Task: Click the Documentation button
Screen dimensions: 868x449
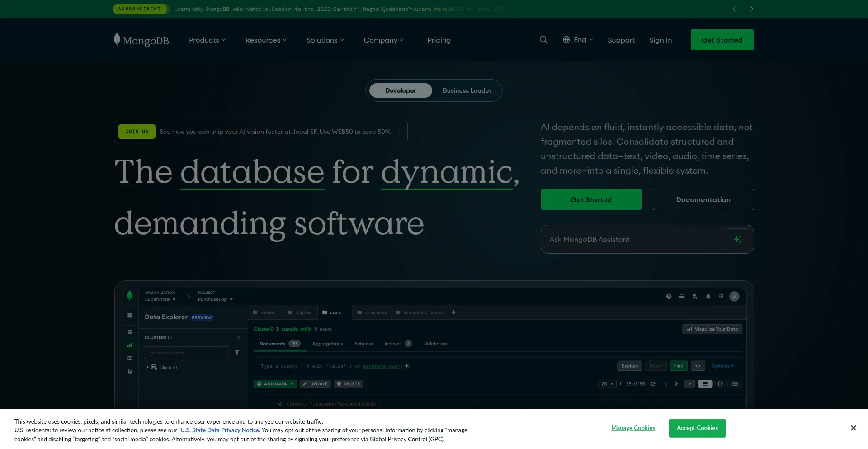Action: [703, 199]
